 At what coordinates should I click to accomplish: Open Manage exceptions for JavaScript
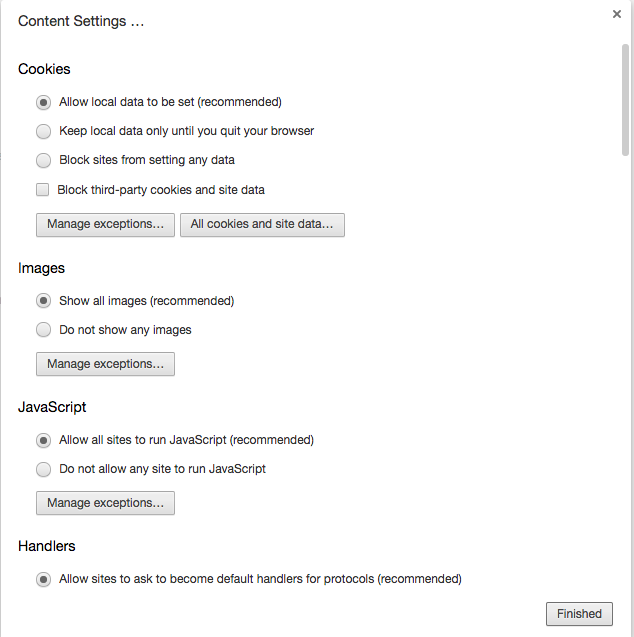click(x=105, y=503)
